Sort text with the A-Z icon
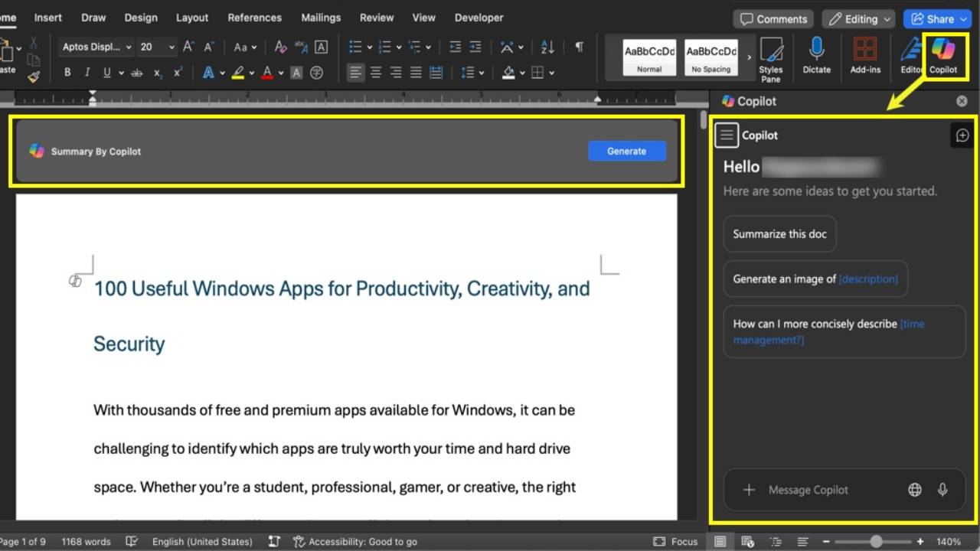 [547, 47]
